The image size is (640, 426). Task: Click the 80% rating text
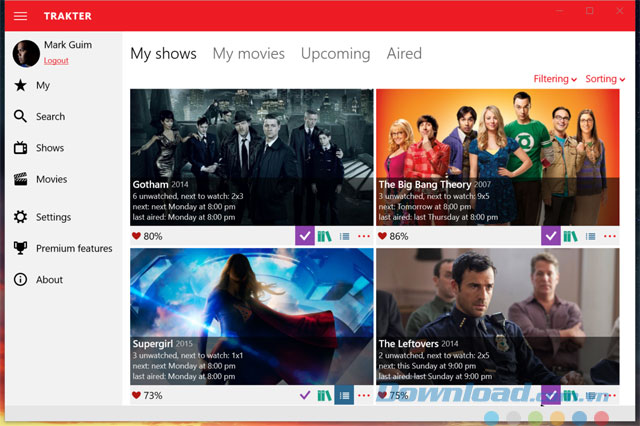point(153,236)
